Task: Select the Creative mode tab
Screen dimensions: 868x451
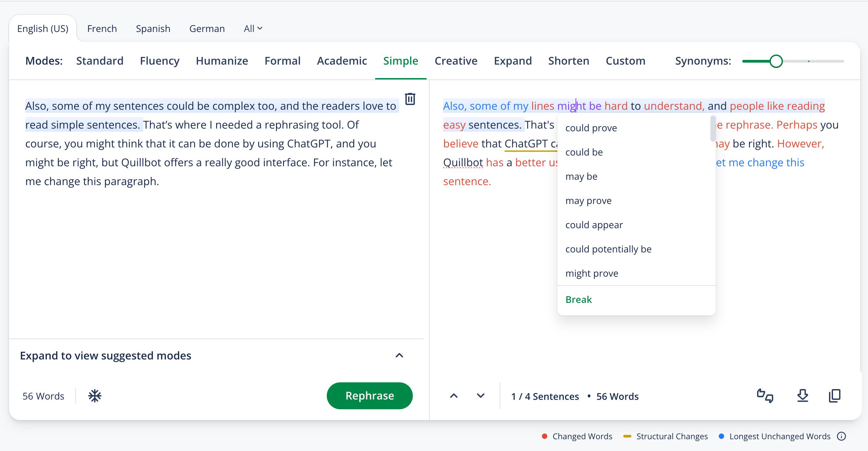Action: (456, 61)
